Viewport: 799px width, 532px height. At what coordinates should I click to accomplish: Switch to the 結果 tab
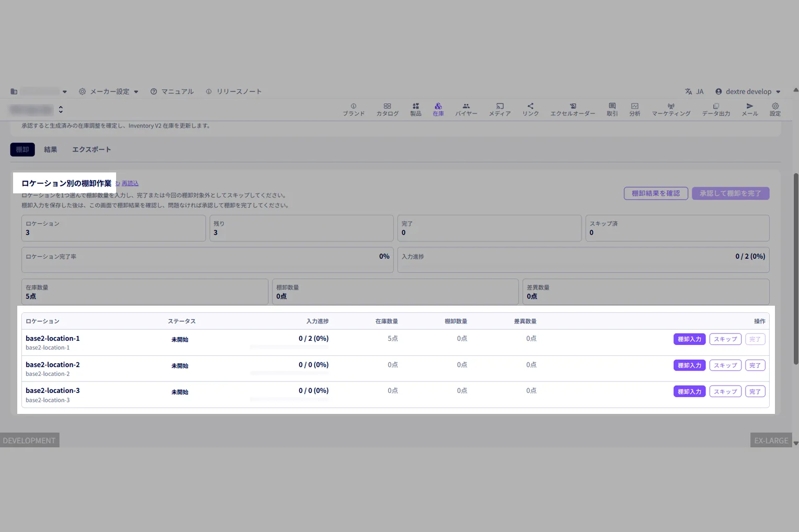tap(51, 149)
